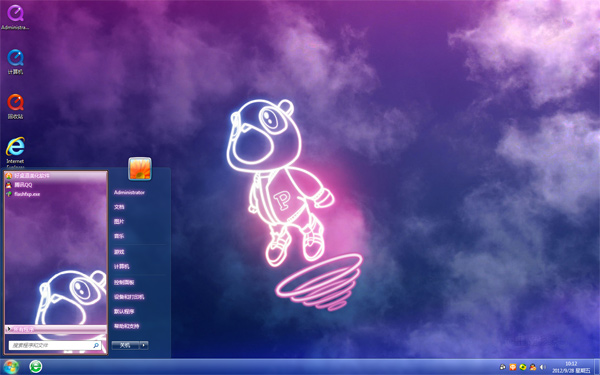Expand All Programs list in Start menu

(55, 329)
